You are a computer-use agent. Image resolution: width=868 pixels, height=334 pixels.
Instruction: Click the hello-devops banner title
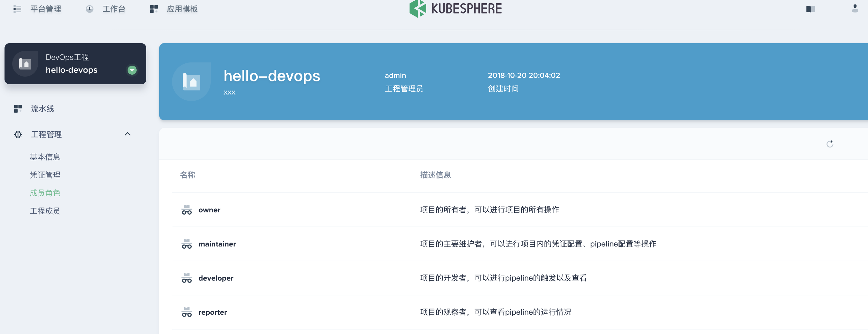click(272, 76)
